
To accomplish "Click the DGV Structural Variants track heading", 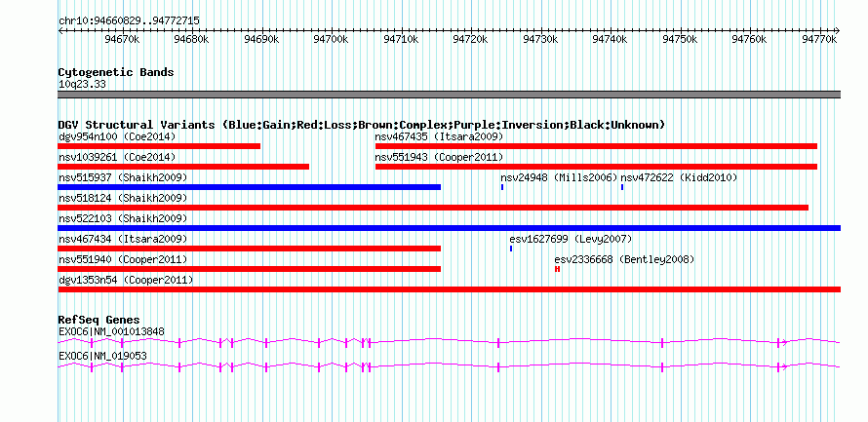I will 362,125.
